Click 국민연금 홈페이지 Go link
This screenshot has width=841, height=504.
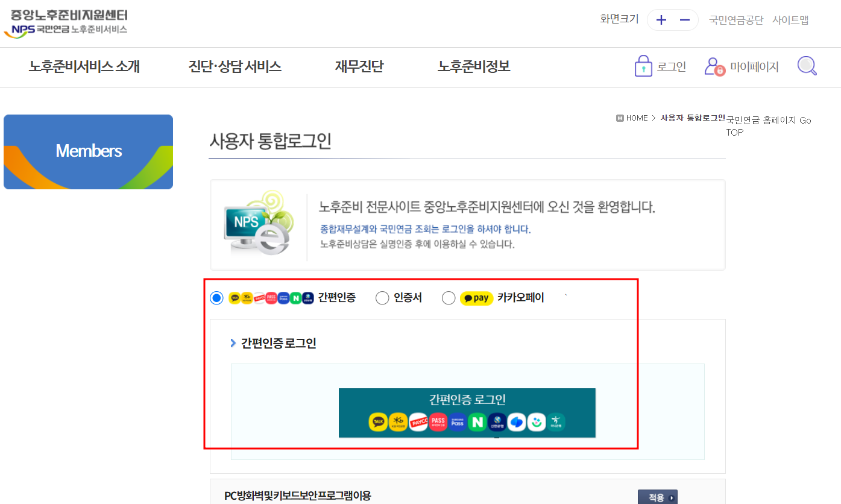coord(769,120)
